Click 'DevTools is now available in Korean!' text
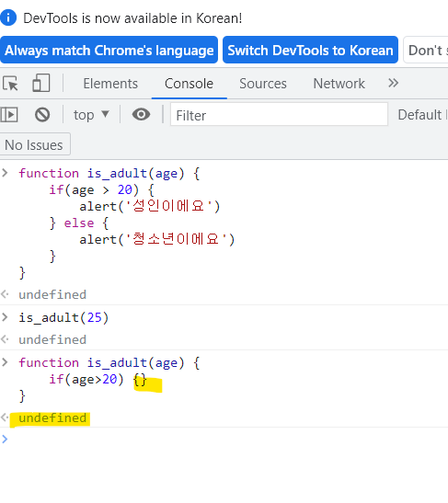The height and width of the screenshot is (503, 448). point(132,18)
